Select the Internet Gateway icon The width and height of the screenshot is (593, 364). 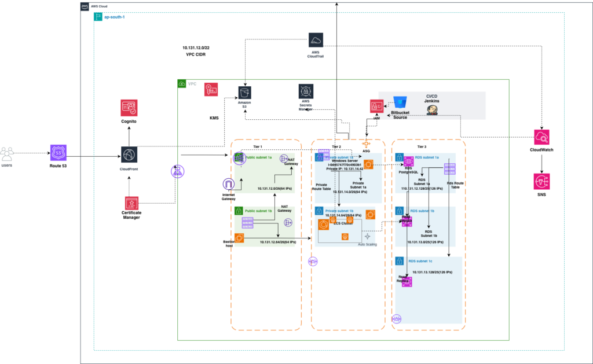point(229,185)
